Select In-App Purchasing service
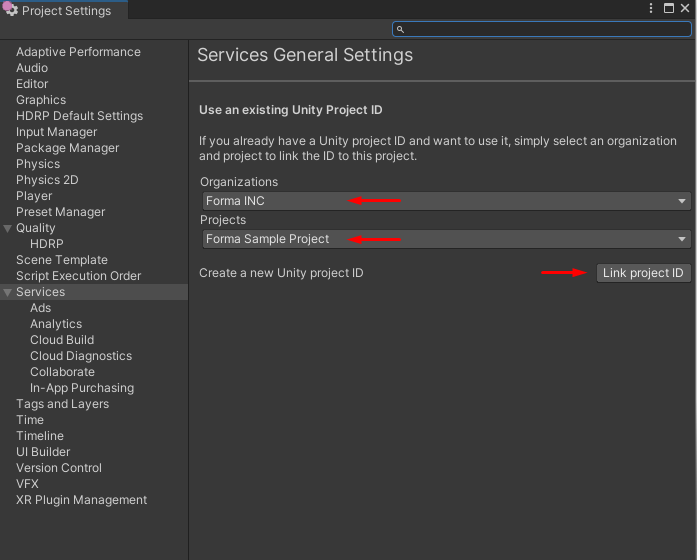697x560 pixels. point(82,388)
